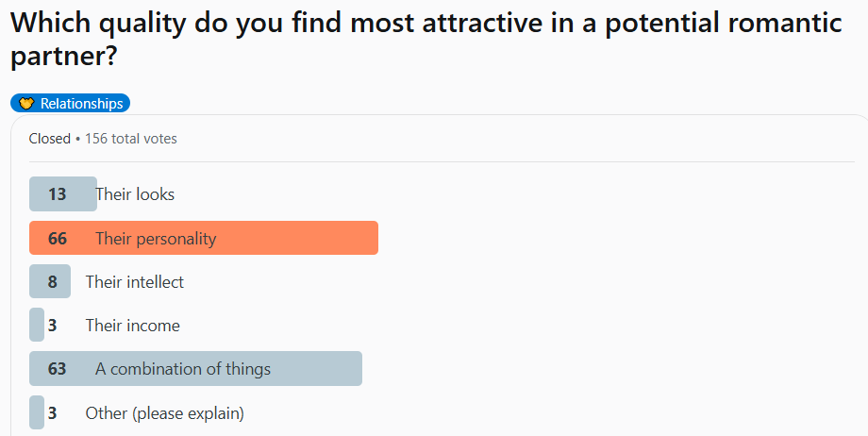The height and width of the screenshot is (436, 868).
Task: Click the vote count 63
Action: (57, 368)
